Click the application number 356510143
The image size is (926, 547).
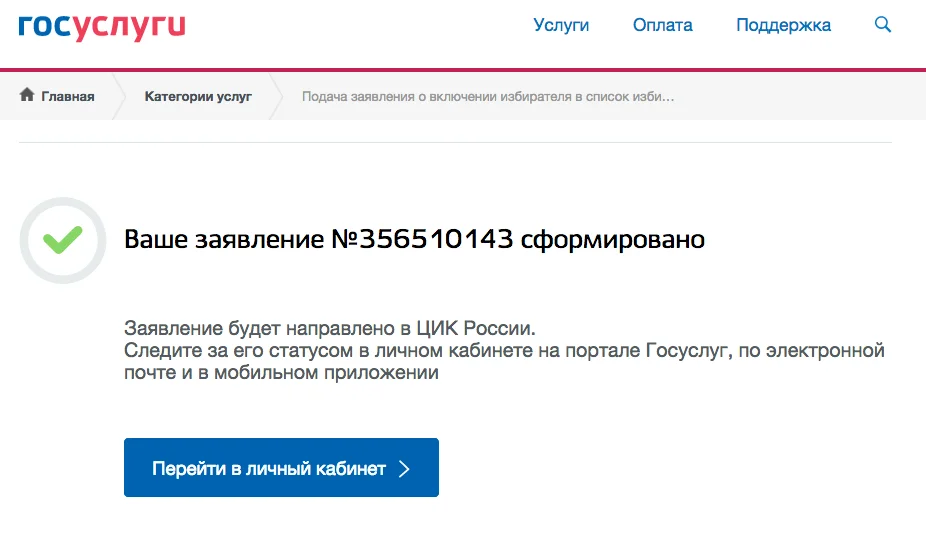pos(436,240)
